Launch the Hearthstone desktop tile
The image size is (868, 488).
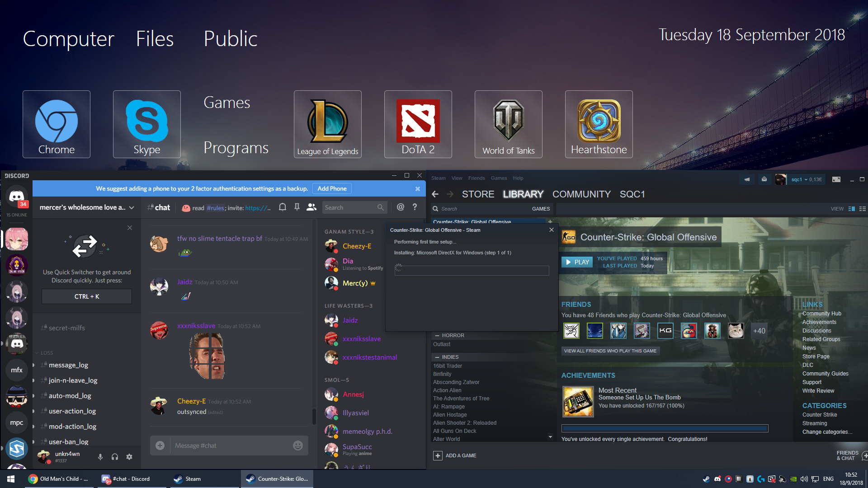599,124
